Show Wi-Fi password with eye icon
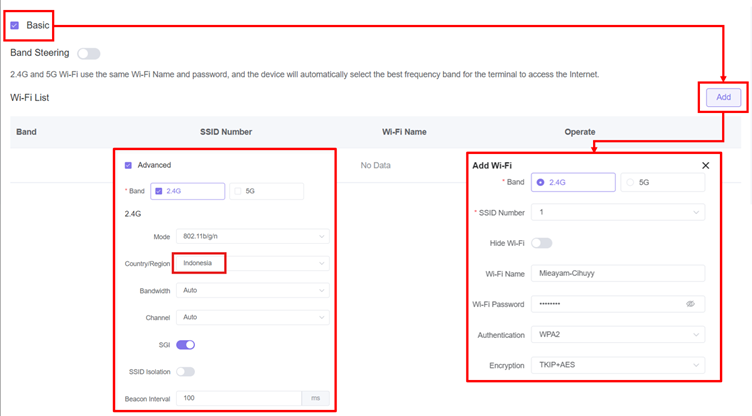Screen dimensions: 752x416 (x=690, y=304)
